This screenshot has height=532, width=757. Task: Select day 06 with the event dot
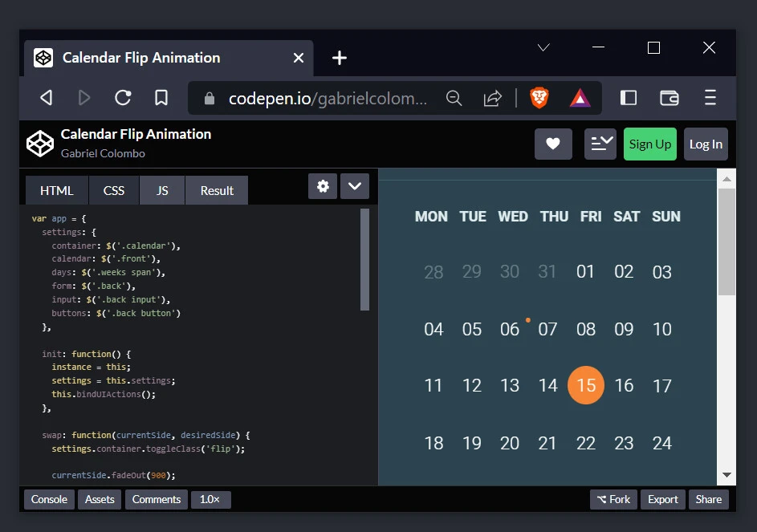pos(510,329)
